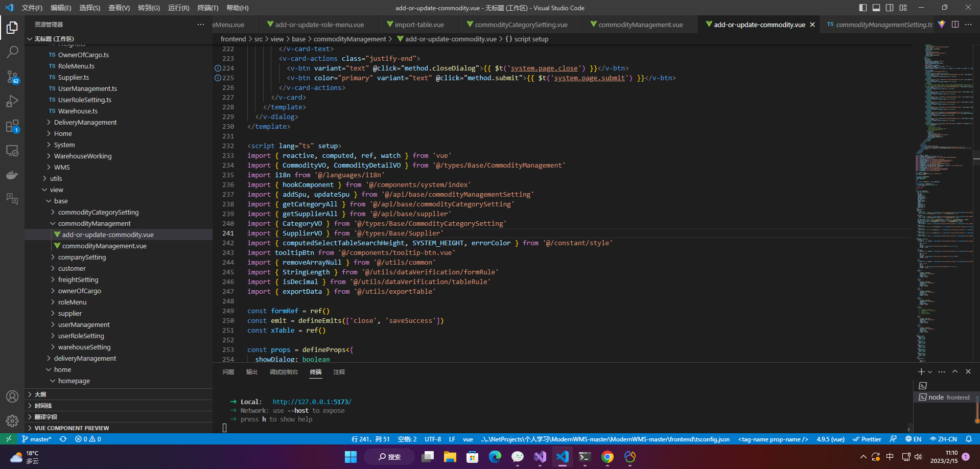
Task: Open the translation extension icon in the activity bar
Action: point(12,199)
